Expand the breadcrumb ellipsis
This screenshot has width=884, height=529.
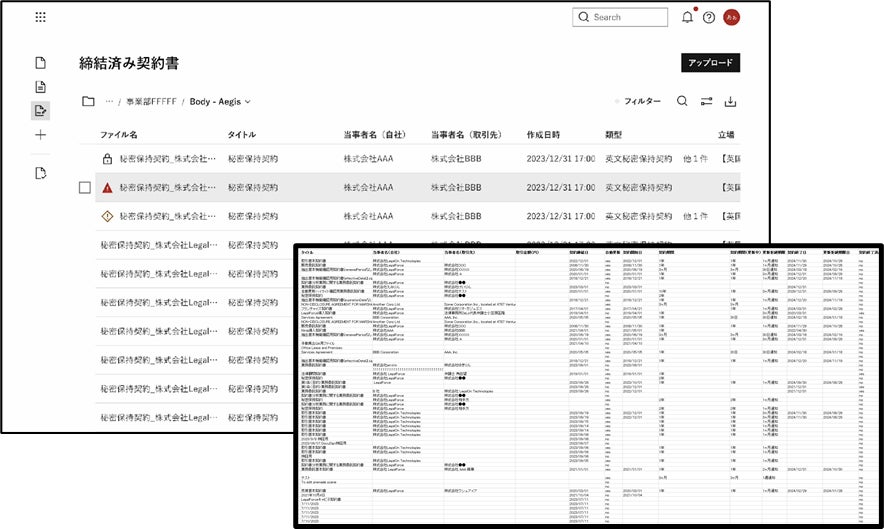tap(109, 102)
